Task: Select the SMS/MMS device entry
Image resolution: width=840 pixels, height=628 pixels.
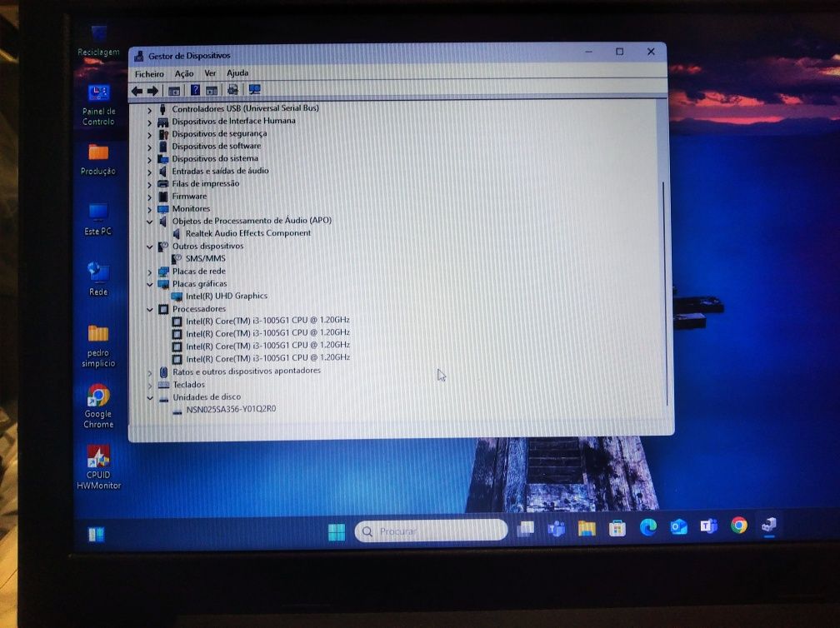Action: 206,258
